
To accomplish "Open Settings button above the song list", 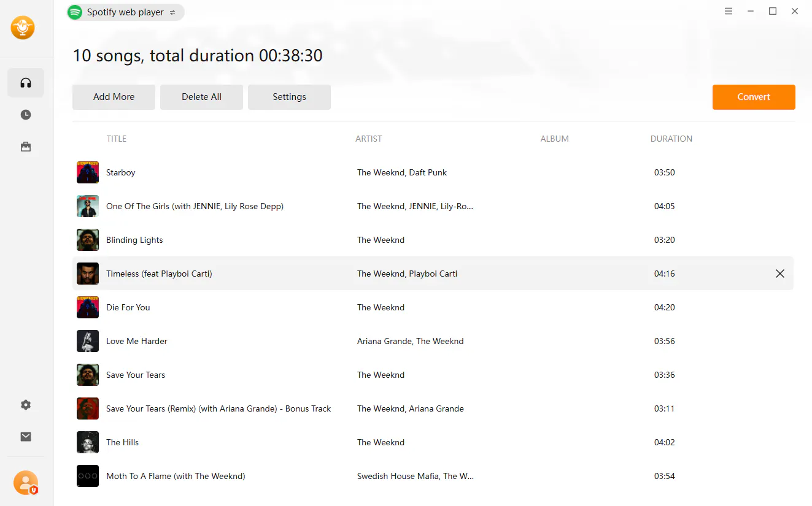I will [x=289, y=97].
